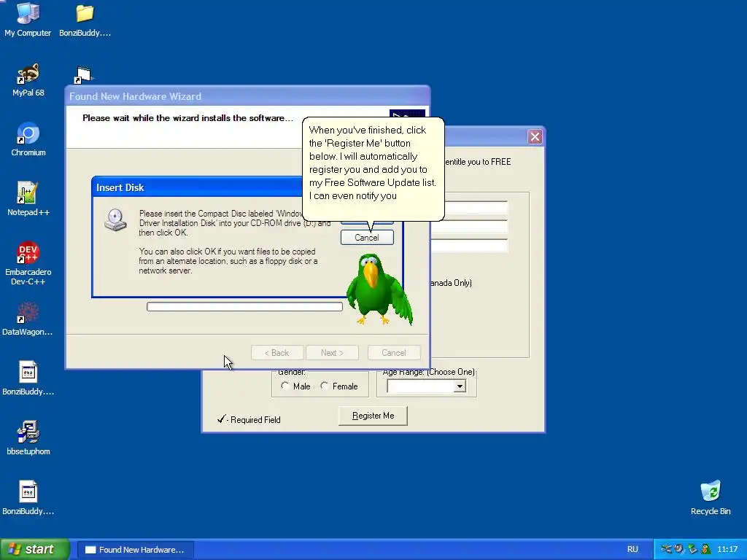Select the Notepad++ desktop shortcut

tap(28, 199)
